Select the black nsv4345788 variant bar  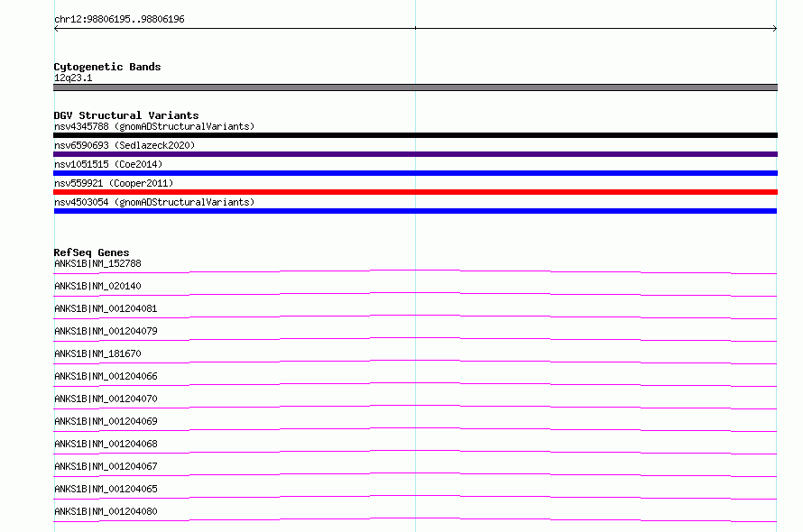[x=415, y=135]
